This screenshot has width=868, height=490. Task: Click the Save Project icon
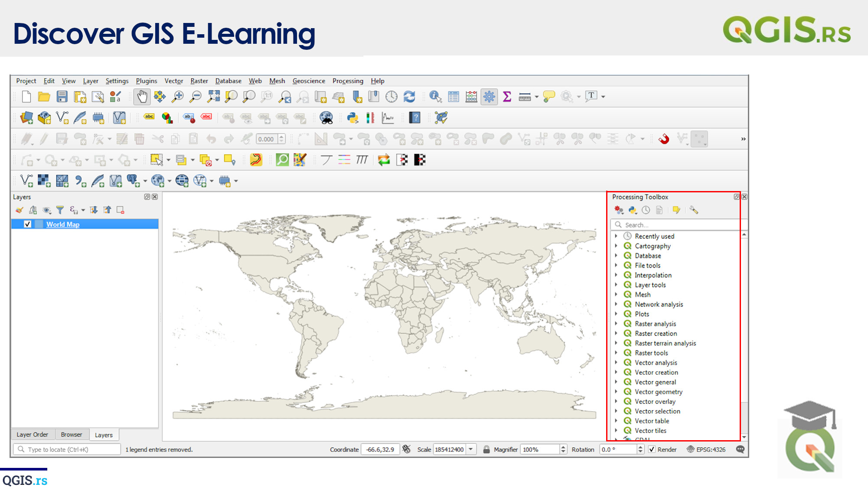[x=62, y=97]
